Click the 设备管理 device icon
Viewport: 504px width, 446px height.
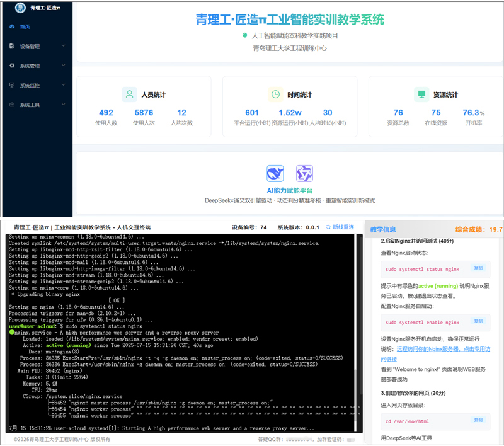pyautogui.click(x=12, y=46)
